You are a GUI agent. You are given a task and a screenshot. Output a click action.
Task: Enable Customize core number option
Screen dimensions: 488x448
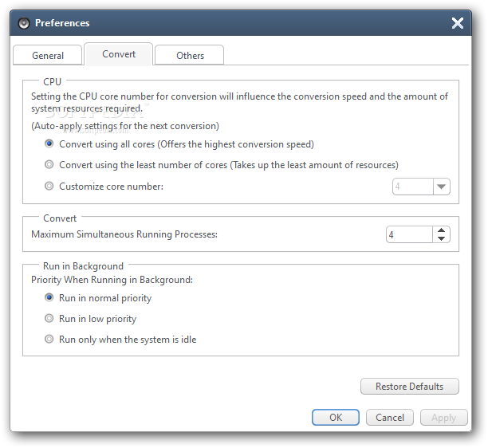tap(49, 186)
